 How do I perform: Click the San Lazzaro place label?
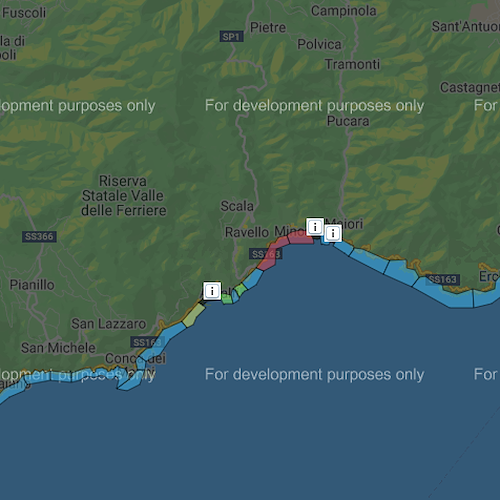109,324
